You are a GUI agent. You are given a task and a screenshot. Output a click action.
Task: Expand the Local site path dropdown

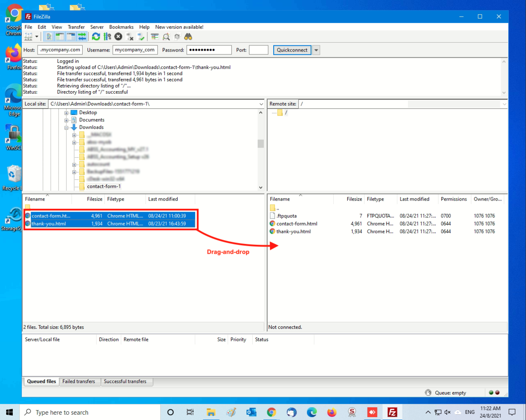click(261, 104)
